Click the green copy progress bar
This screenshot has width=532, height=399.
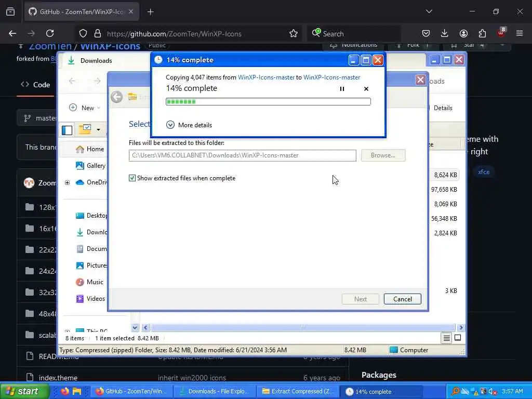pos(268,101)
